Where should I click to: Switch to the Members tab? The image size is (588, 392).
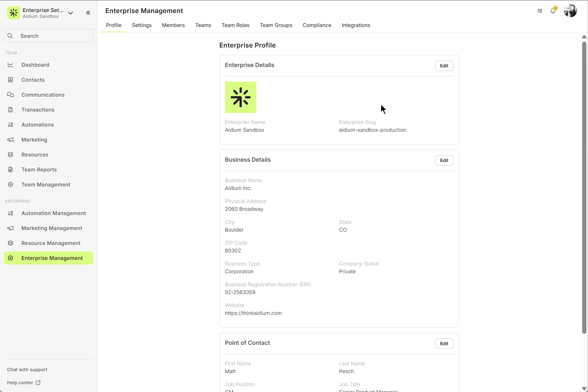(x=173, y=25)
